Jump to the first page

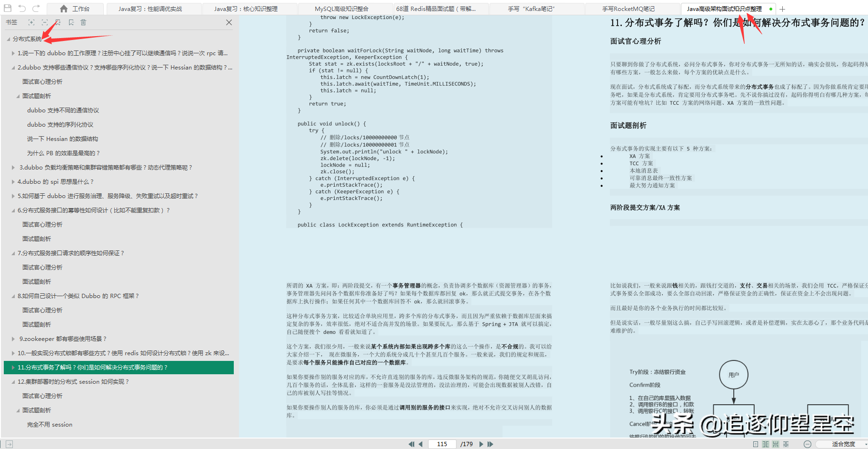(x=411, y=444)
